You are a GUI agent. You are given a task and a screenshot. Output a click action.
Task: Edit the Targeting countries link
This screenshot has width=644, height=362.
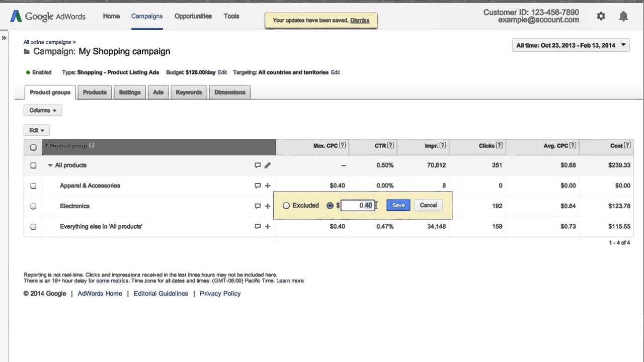coord(335,72)
